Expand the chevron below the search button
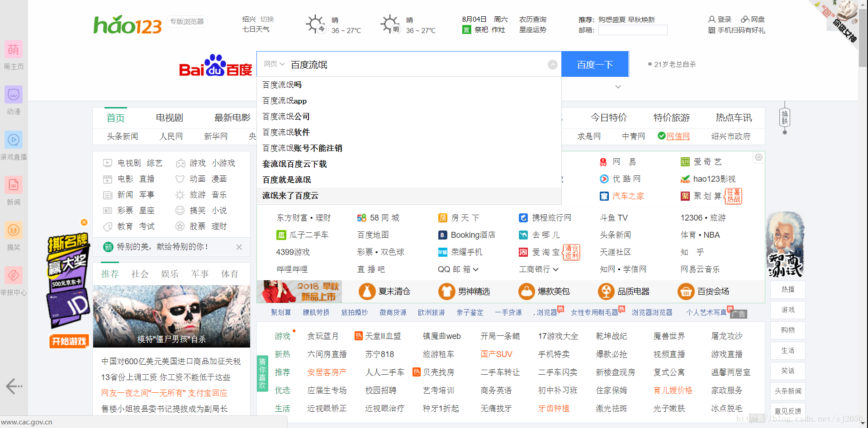This screenshot has height=428, width=868. tap(618, 87)
